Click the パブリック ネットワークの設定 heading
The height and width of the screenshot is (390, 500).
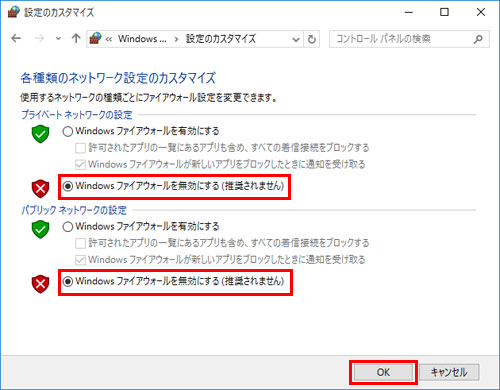74,210
